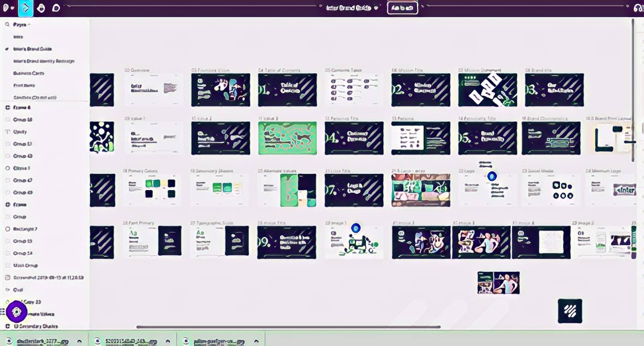Expand the main menu dropdown arrow
The image size is (644, 346).
tap(12, 8)
